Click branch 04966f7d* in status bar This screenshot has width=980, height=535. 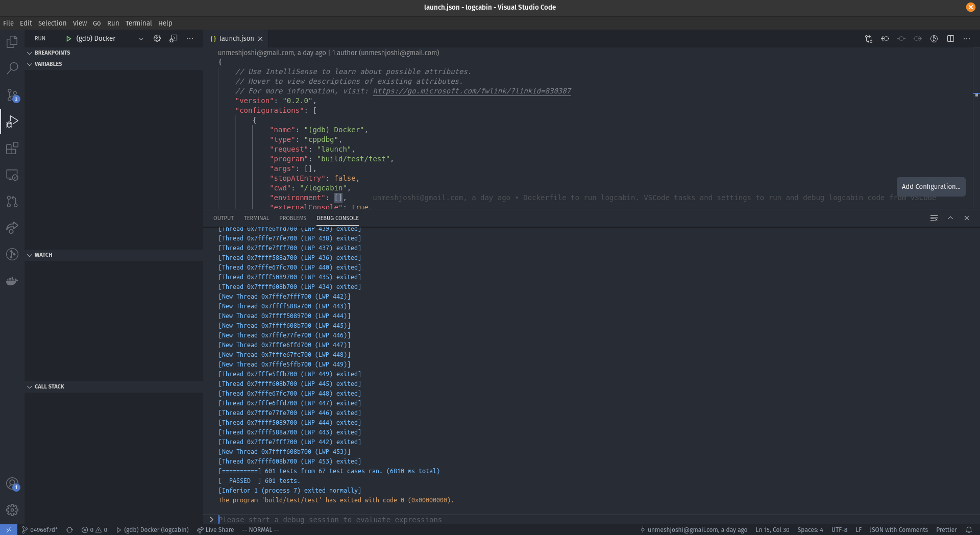40,530
